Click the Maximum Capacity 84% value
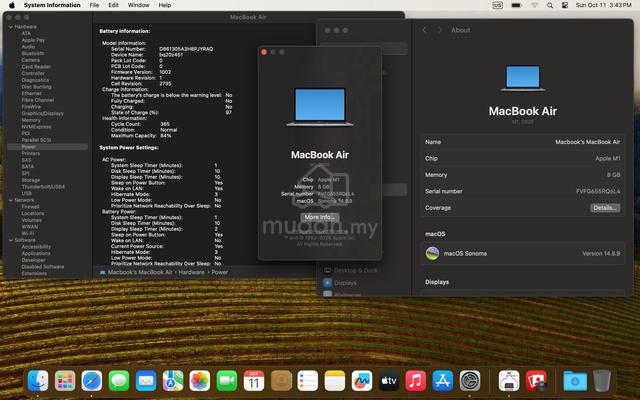 tap(166, 136)
